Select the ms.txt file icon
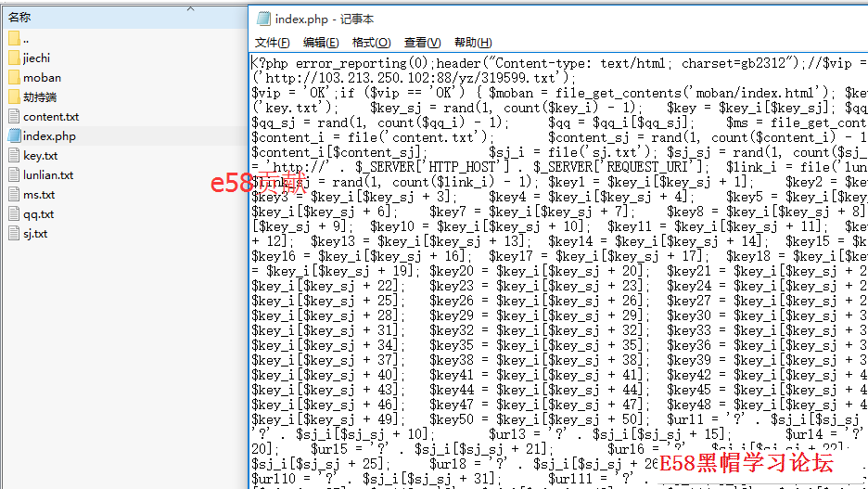Viewport: 868px width, 489px height. (15, 195)
